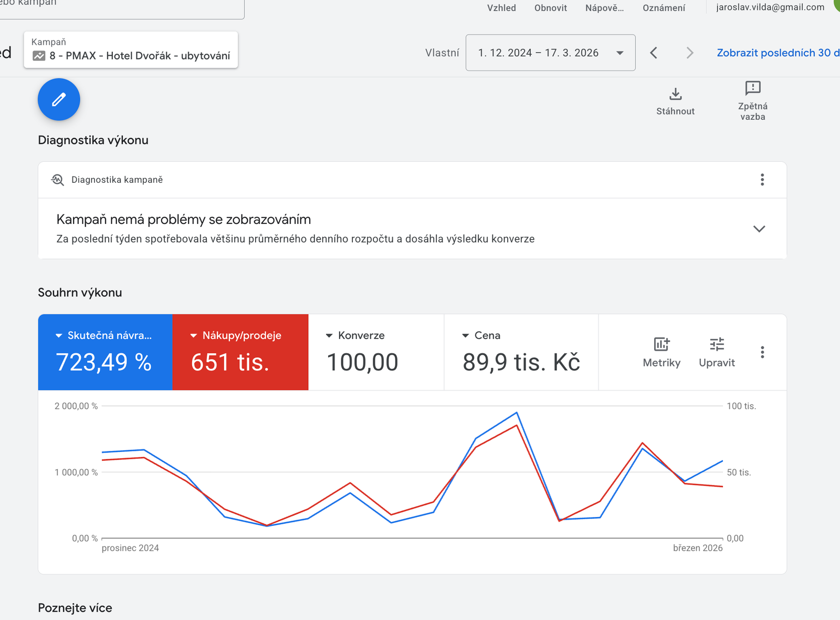
Task: Click the Diagnostika kampaně magnifier icon
Action: click(x=58, y=180)
